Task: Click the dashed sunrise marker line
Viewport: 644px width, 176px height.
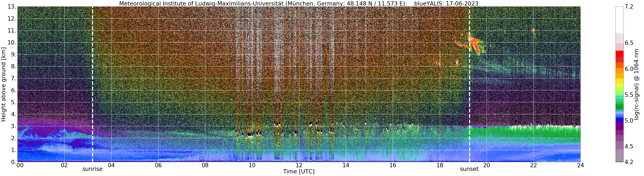Action: pyautogui.click(x=92, y=84)
